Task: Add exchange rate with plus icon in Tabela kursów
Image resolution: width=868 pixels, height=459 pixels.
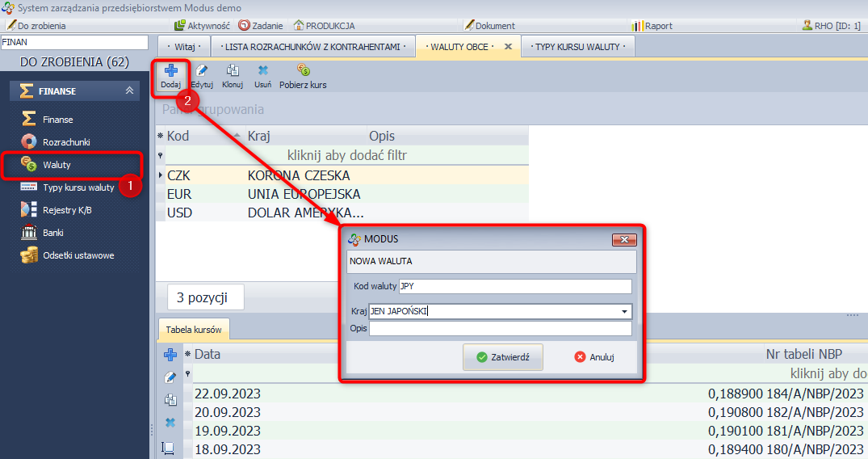Action: [x=170, y=355]
